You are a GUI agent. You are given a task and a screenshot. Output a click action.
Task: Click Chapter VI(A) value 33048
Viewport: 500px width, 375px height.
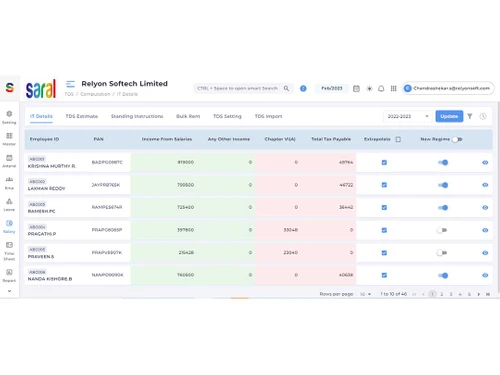[x=290, y=230]
